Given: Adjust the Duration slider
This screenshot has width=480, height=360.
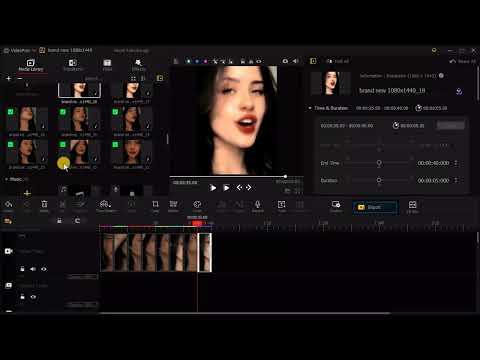Looking at the screenshot, I should tap(379, 180).
